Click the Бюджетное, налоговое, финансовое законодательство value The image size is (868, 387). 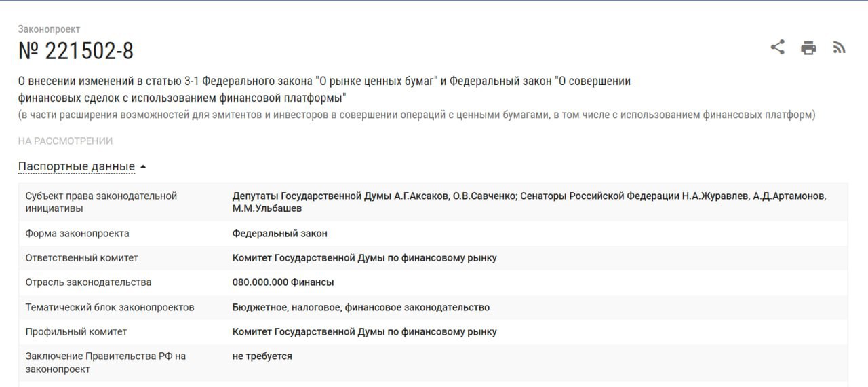[x=361, y=307]
